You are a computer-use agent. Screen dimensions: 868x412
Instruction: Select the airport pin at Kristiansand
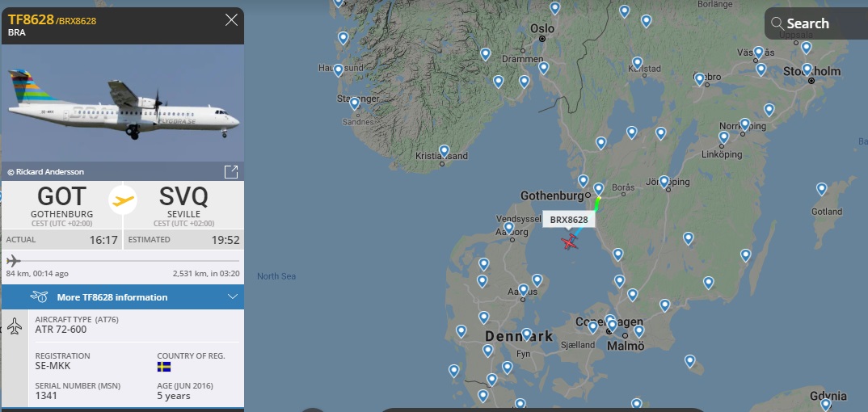point(444,150)
